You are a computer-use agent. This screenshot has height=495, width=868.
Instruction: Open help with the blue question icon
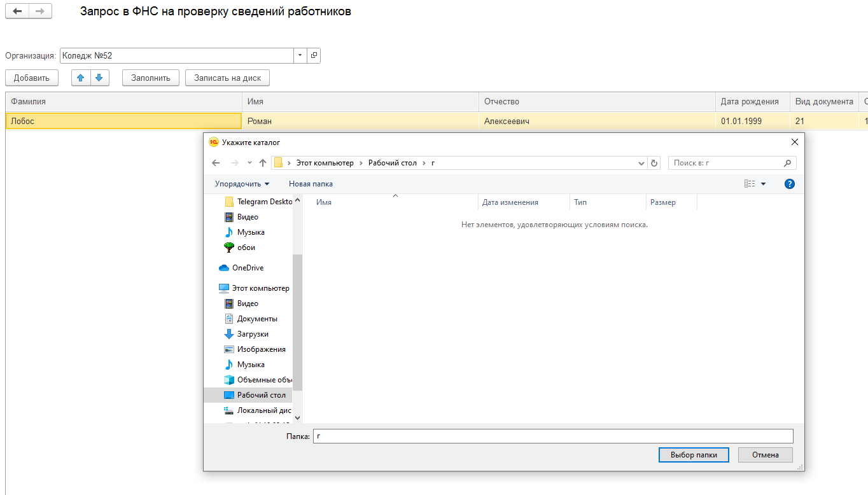790,184
